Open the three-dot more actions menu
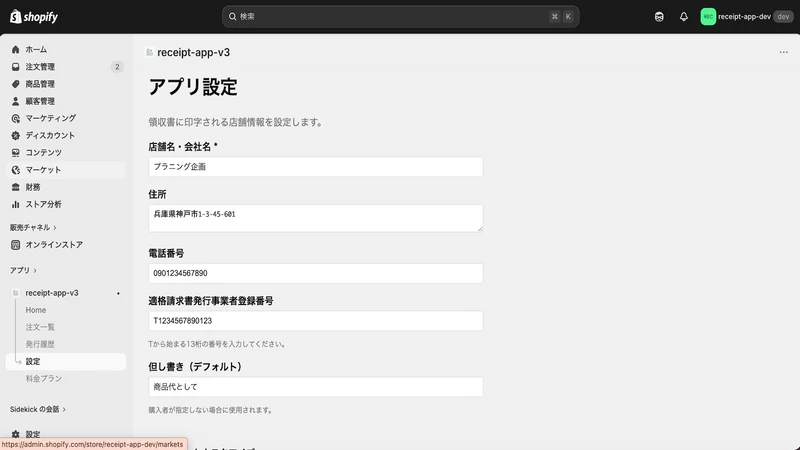The height and width of the screenshot is (450, 800). click(784, 52)
